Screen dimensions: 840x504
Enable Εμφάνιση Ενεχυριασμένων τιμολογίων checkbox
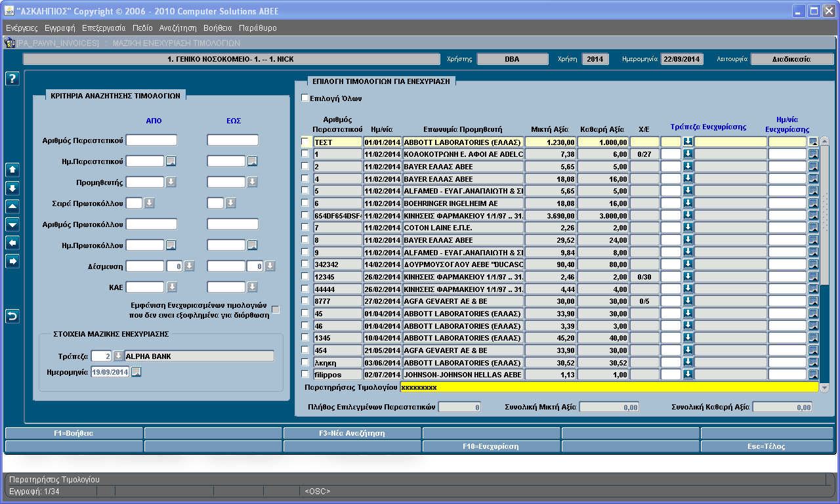tap(276, 310)
